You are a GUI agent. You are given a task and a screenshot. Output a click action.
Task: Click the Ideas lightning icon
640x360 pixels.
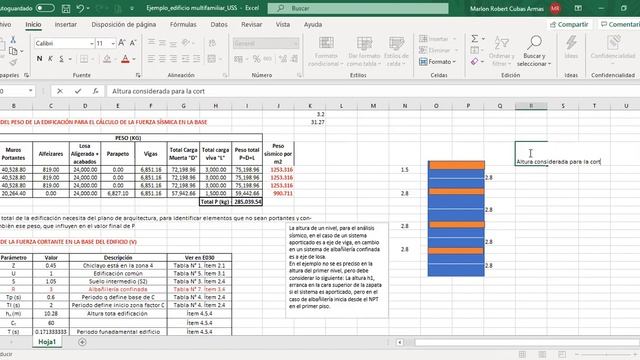[571, 46]
